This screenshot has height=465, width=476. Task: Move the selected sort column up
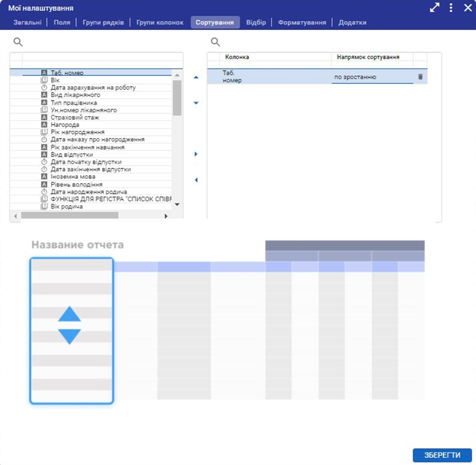point(196,77)
